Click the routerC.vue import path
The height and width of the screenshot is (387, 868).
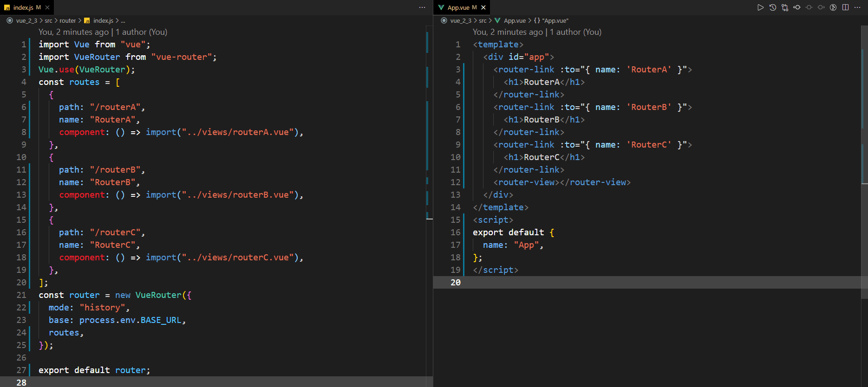pos(237,258)
